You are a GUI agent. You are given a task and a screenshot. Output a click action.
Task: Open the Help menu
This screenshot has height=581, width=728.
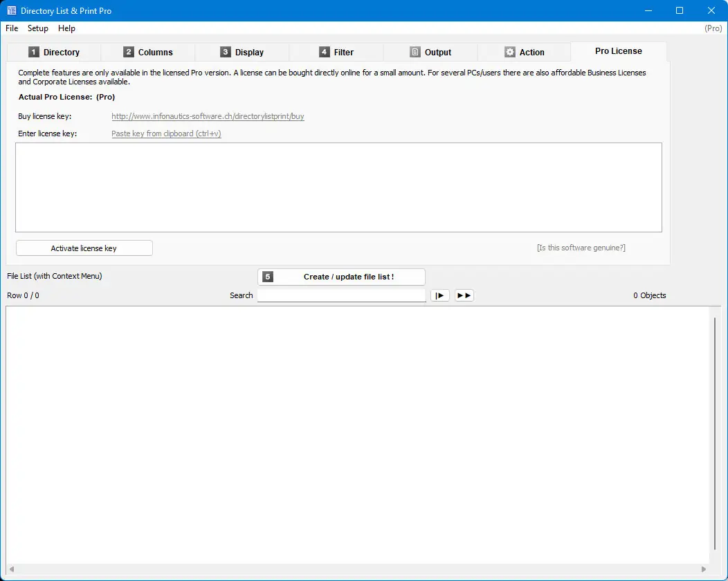[x=66, y=28]
